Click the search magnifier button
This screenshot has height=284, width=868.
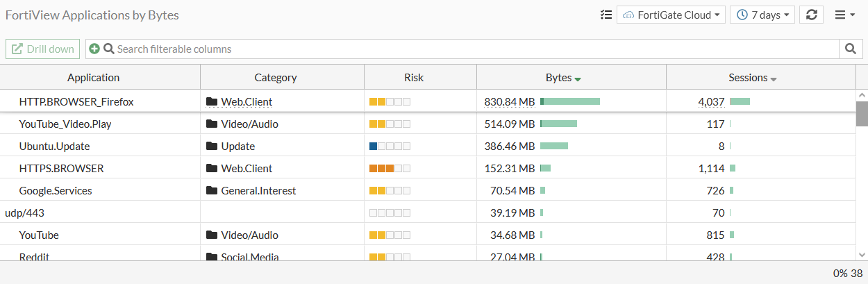(x=850, y=49)
